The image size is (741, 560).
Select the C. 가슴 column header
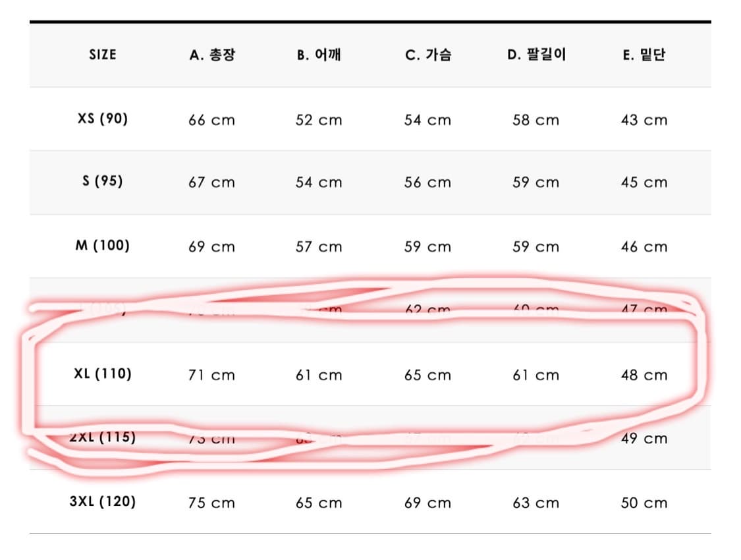(427, 55)
